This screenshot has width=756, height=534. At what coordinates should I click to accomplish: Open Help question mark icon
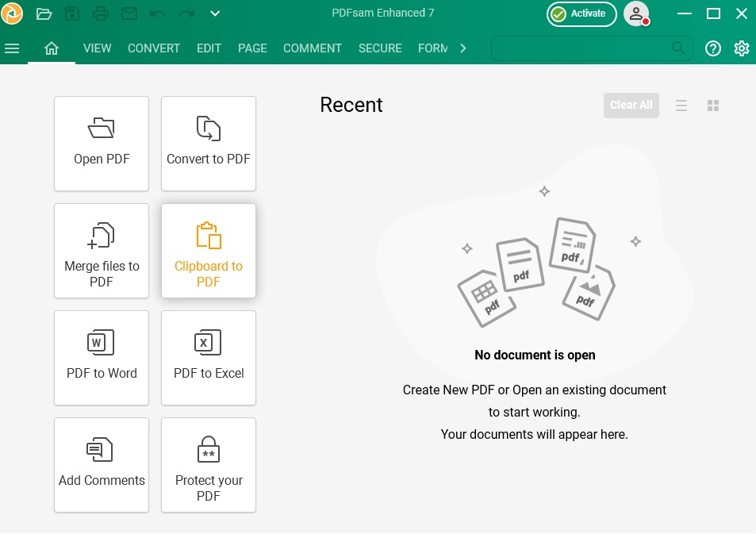[713, 48]
